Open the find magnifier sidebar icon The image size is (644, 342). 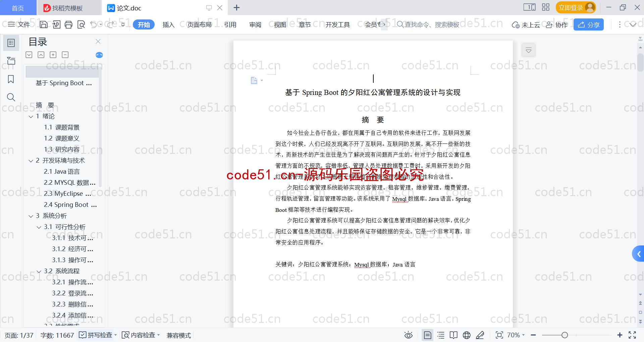click(11, 97)
